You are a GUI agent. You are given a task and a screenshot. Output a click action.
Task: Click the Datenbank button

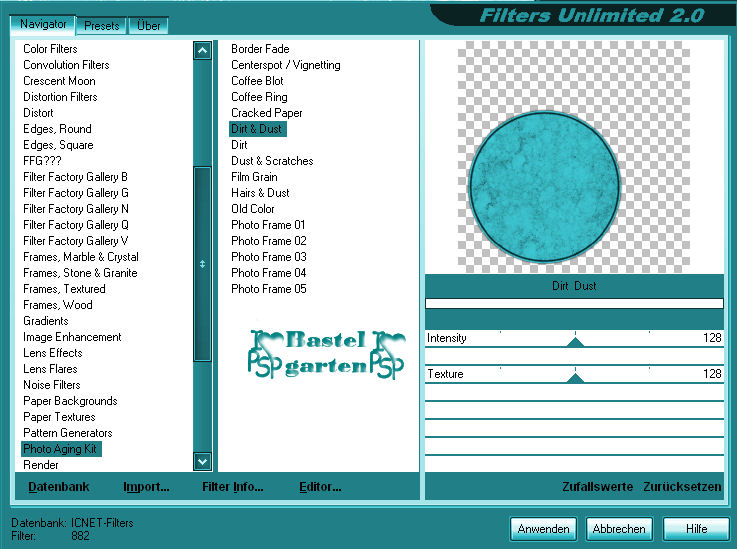point(59,486)
